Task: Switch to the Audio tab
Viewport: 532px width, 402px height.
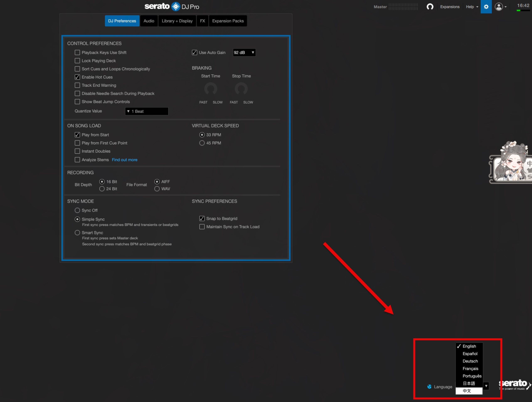Action: [x=149, y=21]
